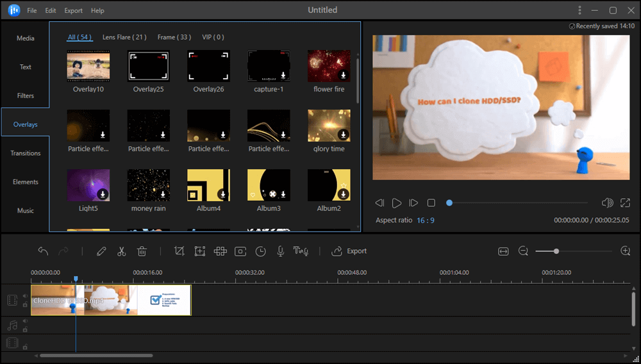
Task: Switch to the Elements panel
Action: 26,182
